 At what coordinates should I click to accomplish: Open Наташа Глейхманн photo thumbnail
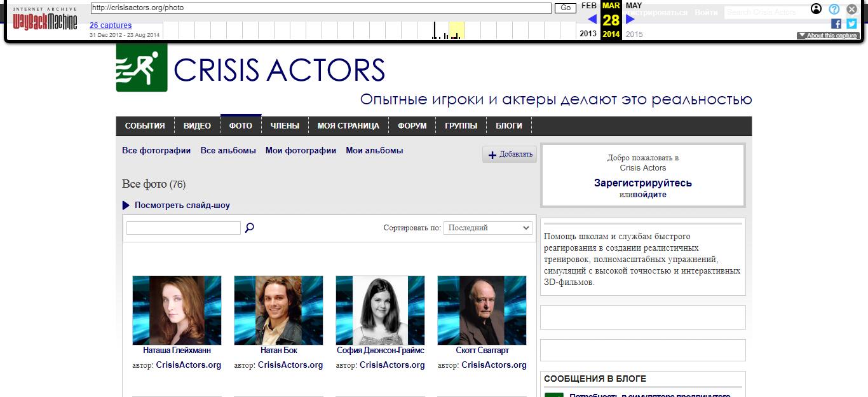[177, 310]
